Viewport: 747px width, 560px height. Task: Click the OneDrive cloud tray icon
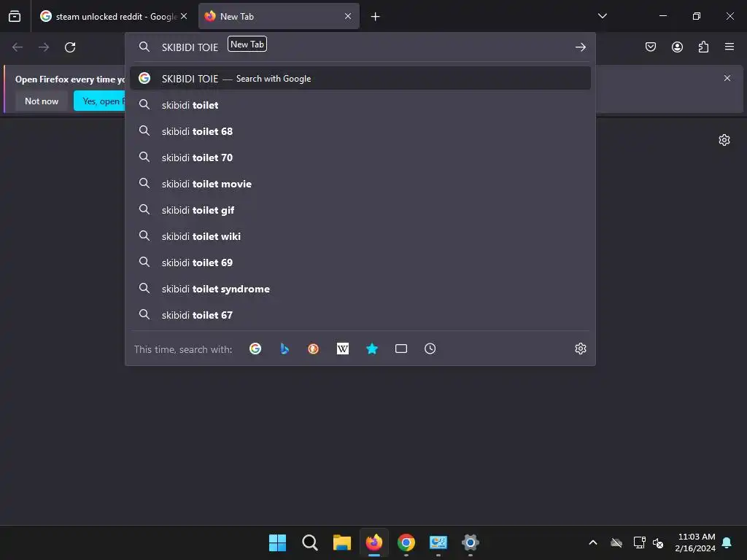[616, 542]
